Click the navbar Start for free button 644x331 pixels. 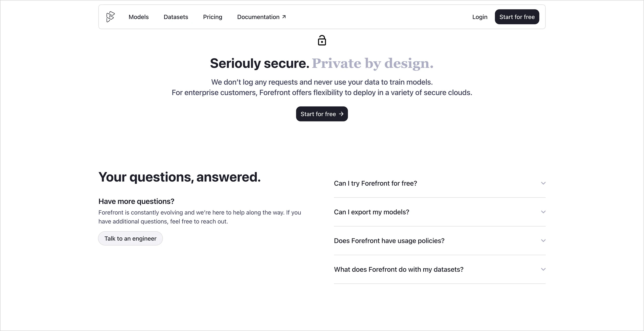(x=517, y=17)
